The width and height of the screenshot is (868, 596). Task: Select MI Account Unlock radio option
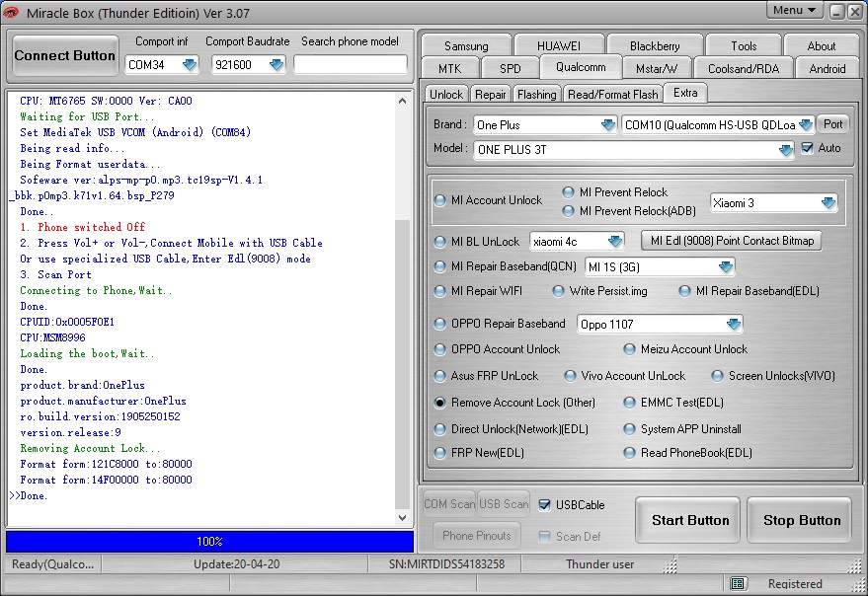440,200
